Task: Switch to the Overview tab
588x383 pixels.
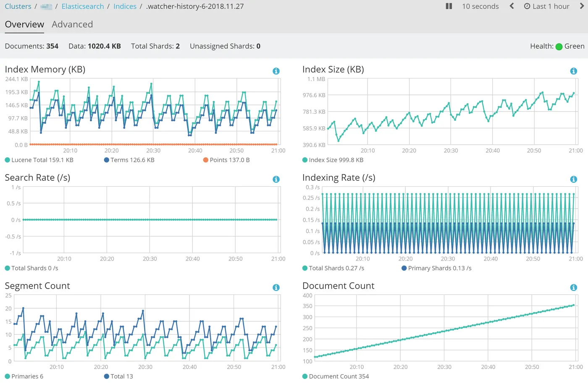Action: pyautogui.click(x=24, y=24)
